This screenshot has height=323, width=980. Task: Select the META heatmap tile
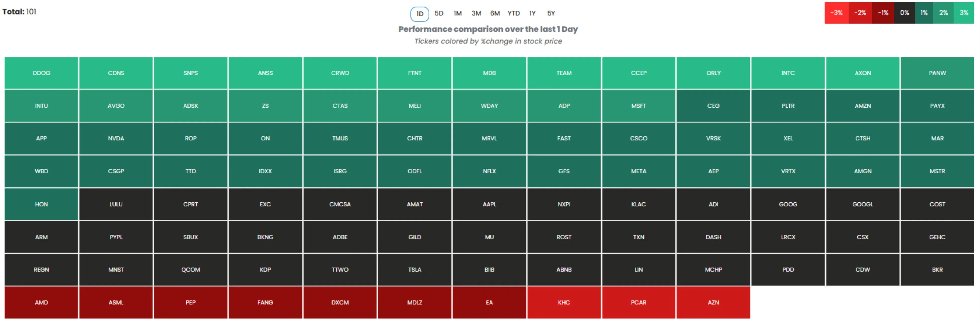[639, 171]
